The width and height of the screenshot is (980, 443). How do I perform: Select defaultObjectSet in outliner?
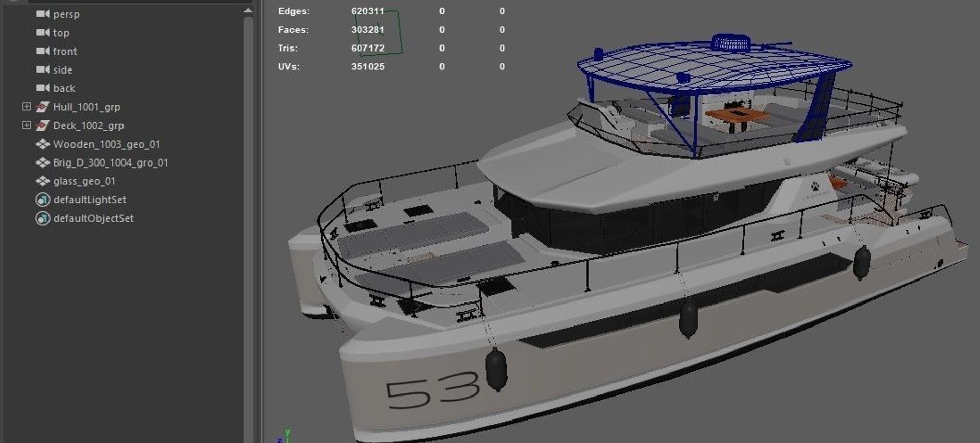(93, 218)
